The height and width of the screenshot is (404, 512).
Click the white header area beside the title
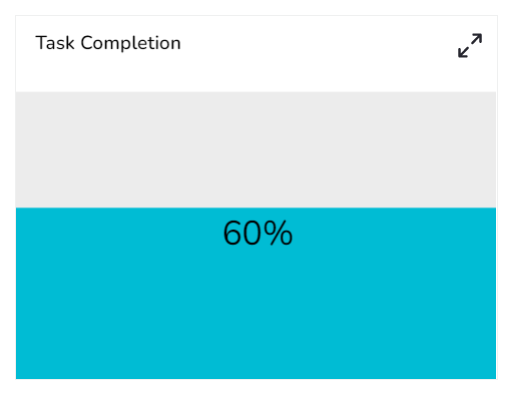click(x=317, y=45)
